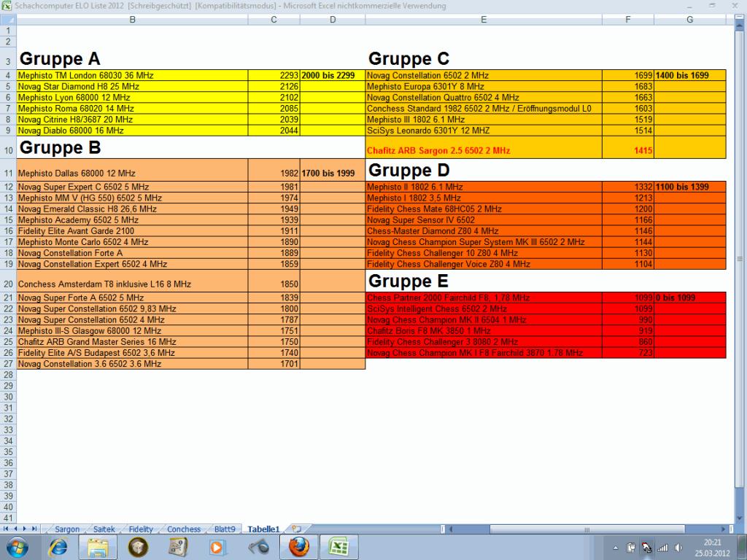Go to the next sheet tab
747x560 pixels.
[24, 529]
